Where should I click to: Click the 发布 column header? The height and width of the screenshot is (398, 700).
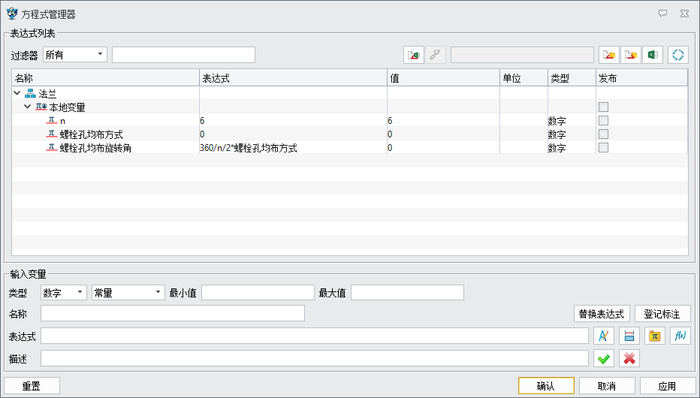click(x=642, y=78)
